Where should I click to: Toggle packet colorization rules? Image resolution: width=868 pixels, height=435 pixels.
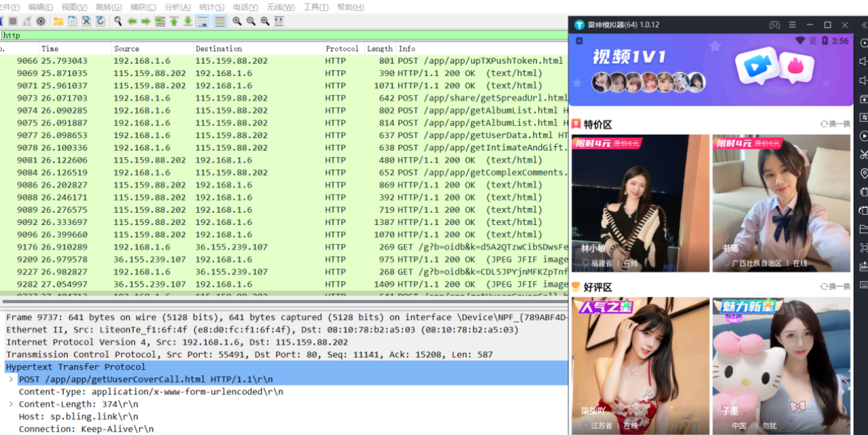pos(220,21)
